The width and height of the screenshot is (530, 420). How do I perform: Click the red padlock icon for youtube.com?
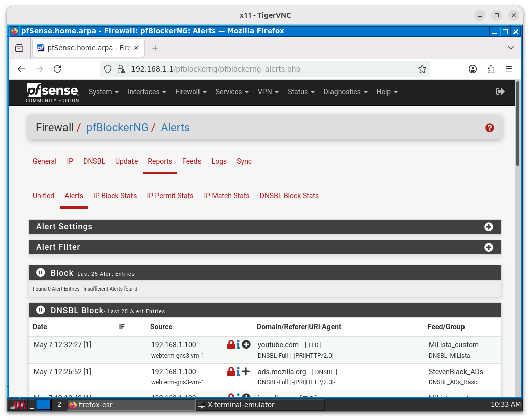pyautogui.click(x=231, y=344)
